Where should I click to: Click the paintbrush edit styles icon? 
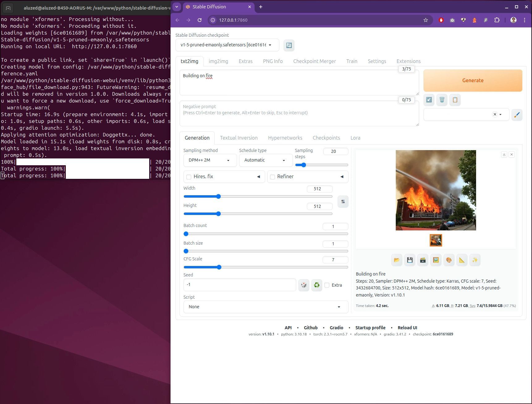[x=517, y=115]
